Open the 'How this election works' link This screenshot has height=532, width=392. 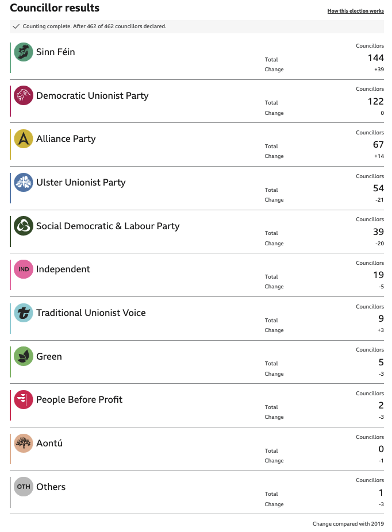tap(355, 11)
